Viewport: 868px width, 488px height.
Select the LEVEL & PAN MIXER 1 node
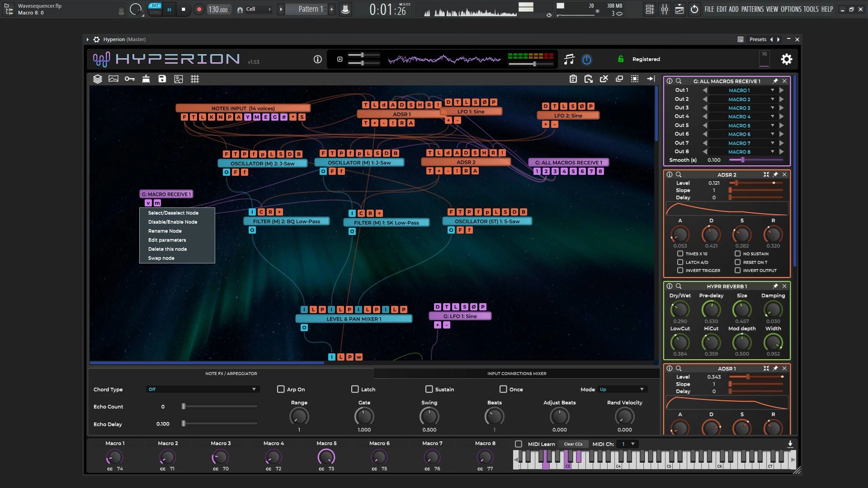click(354, 319)
